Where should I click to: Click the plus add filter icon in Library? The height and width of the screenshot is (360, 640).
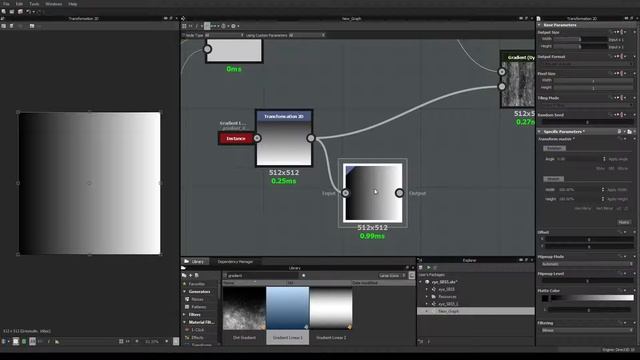pyautogui.click(x=190, y=276)
